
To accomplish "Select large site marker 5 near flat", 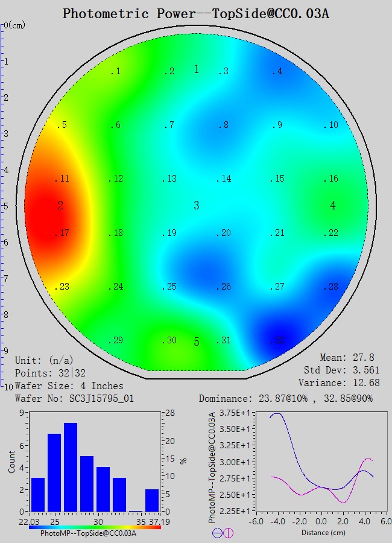I will (x=196, y=342).
